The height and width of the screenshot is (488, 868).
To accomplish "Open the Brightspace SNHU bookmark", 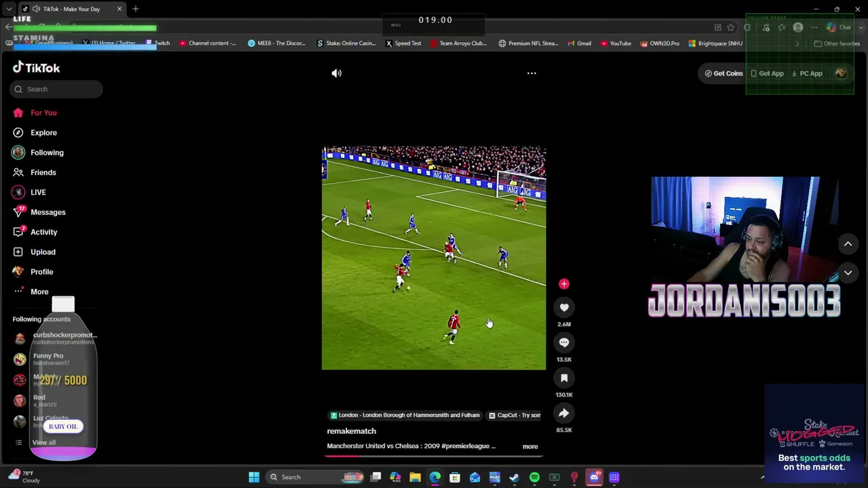I will coord(715,43).
